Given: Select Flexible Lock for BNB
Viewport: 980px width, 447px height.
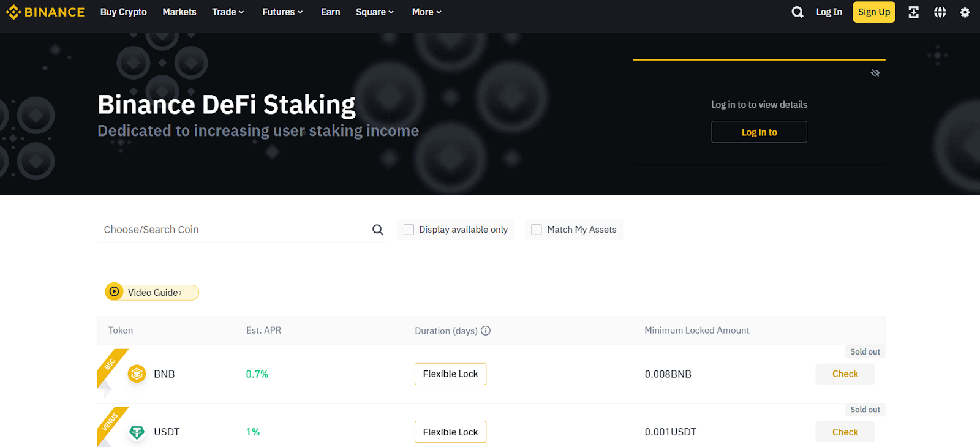Looking at the screenshot, I should click(x=451, y=374).
